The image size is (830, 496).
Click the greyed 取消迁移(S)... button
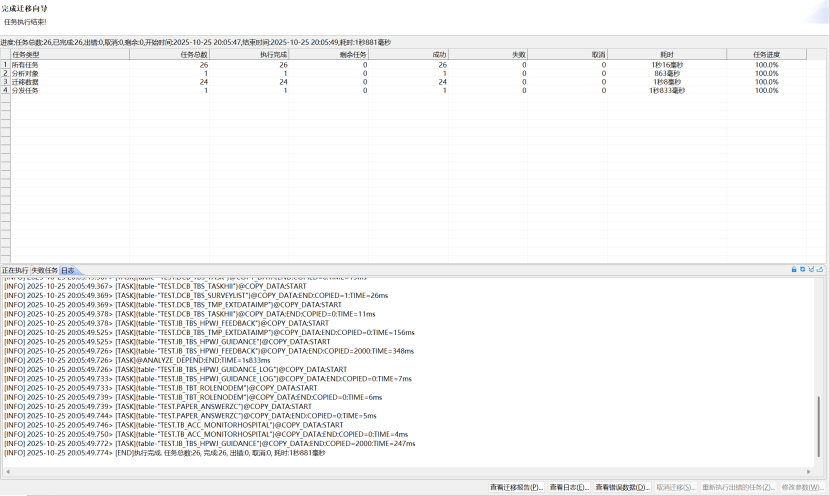[x=675, y=487]
